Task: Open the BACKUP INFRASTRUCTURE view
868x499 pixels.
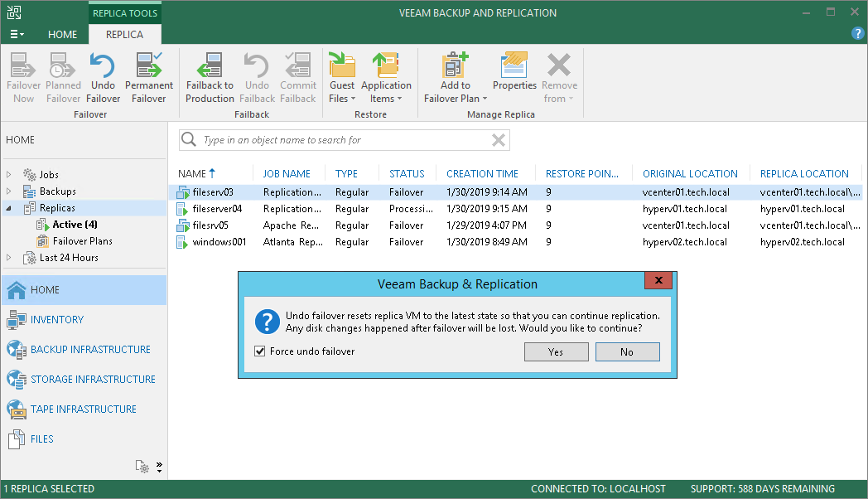Action: tap(84, 350)
